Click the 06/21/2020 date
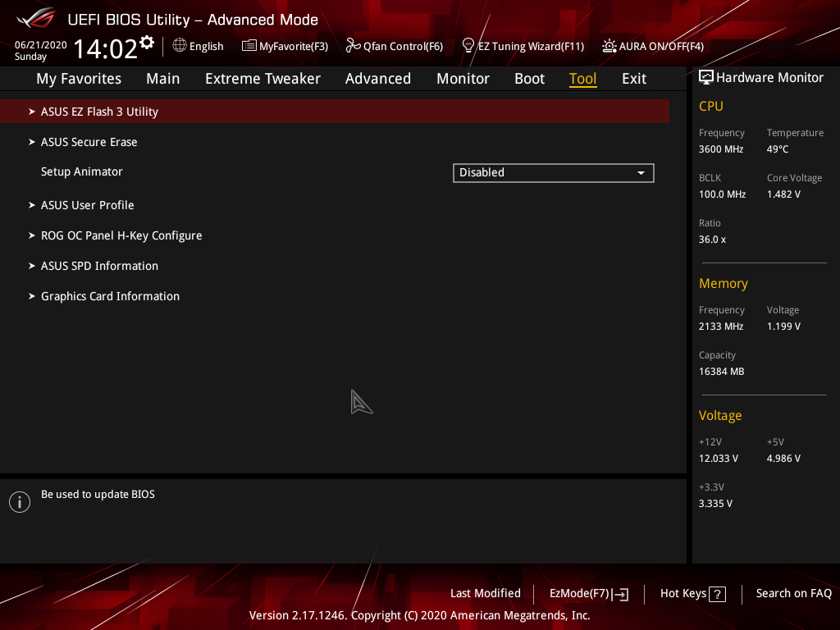 point(41,45)
